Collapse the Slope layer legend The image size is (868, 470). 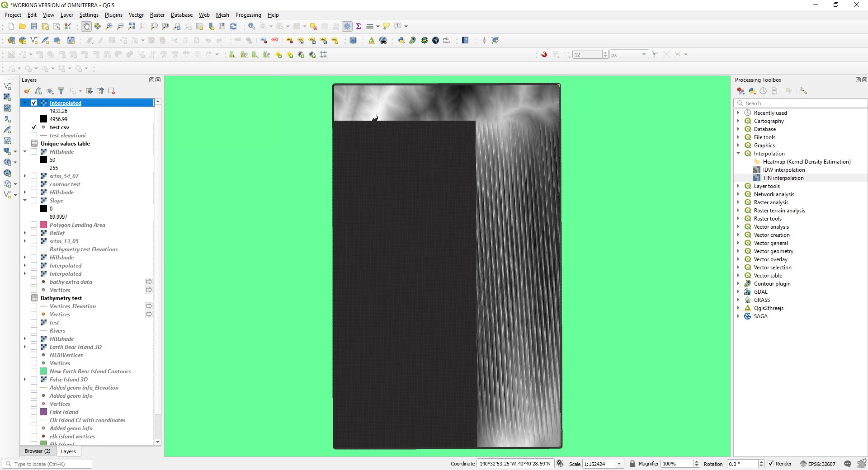click(x=25, y=200)
